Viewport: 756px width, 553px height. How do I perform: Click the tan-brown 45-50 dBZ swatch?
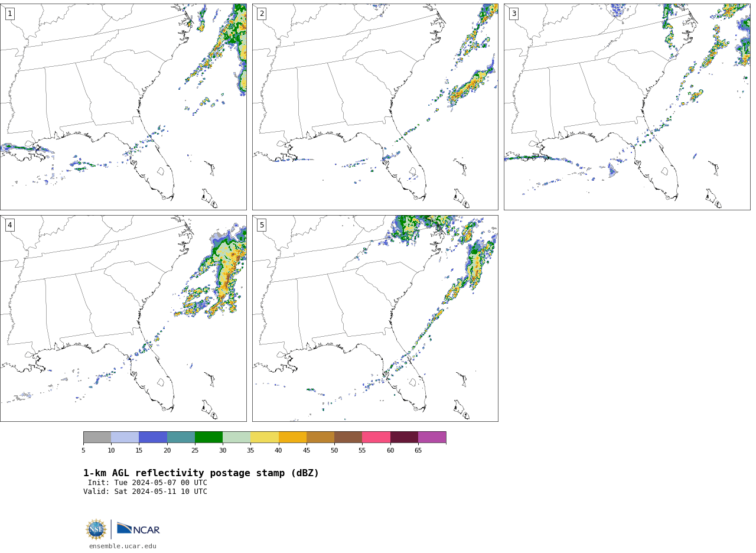(320, 437)
